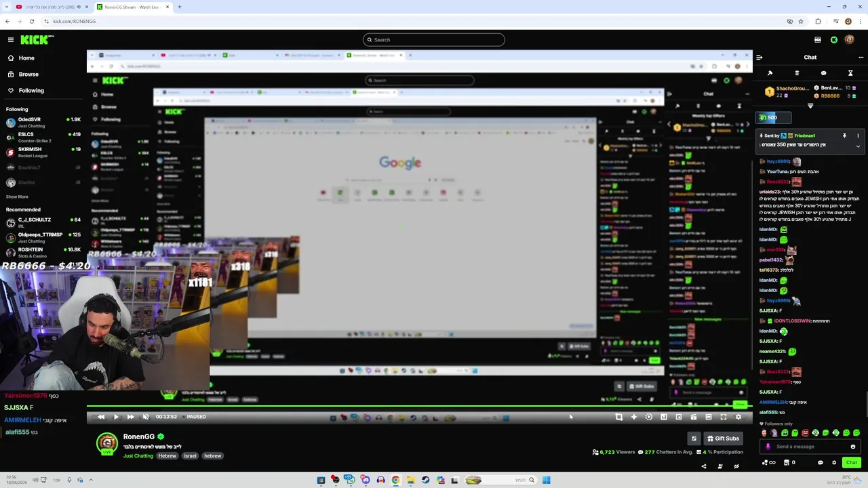Toggle fullscreen in the player

724,417
